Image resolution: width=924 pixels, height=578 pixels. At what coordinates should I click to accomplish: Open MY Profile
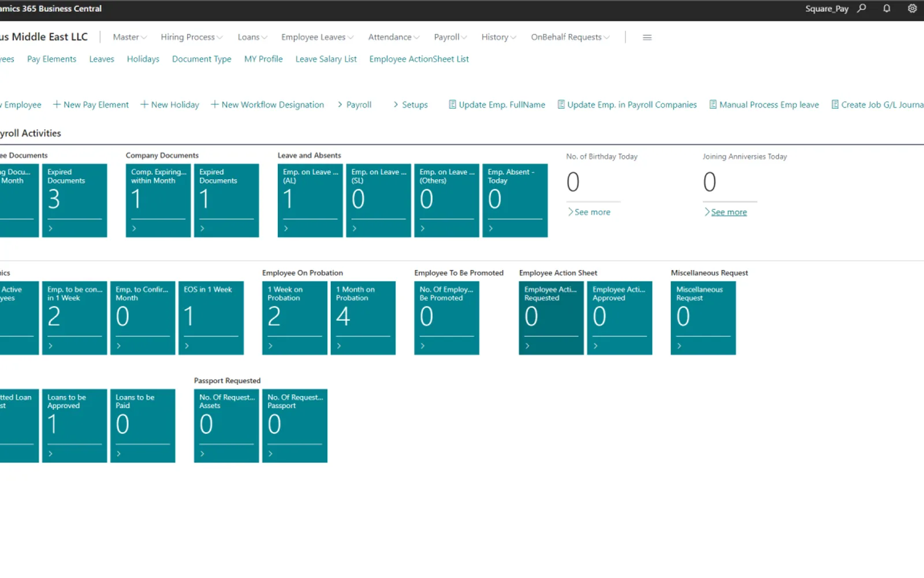tap(263, 59)
